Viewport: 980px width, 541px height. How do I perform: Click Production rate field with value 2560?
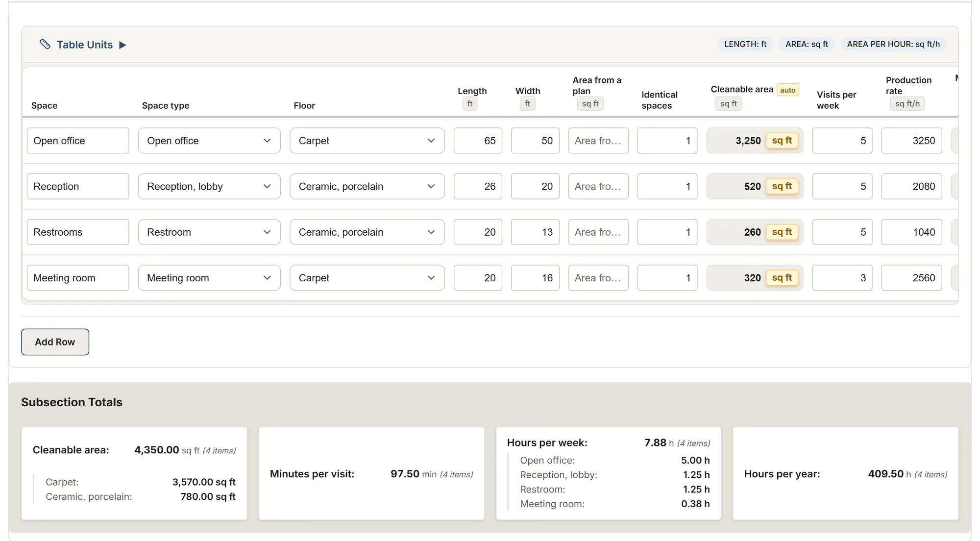pos(911,278)
